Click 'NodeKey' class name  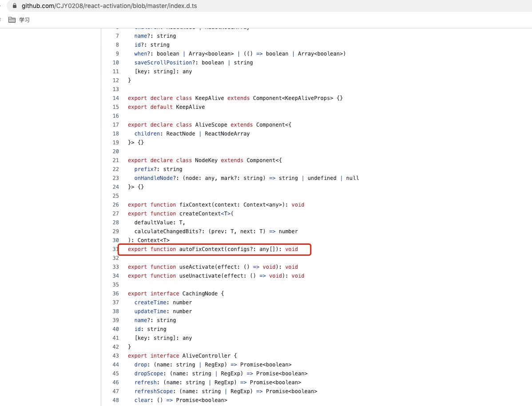point(206,160)
